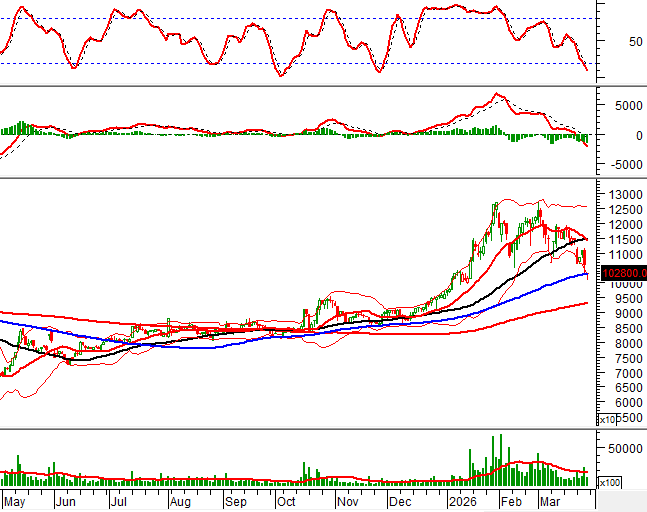Select the Jun label on time axis
Screen dimensions: 647x512
coord(67,499)
